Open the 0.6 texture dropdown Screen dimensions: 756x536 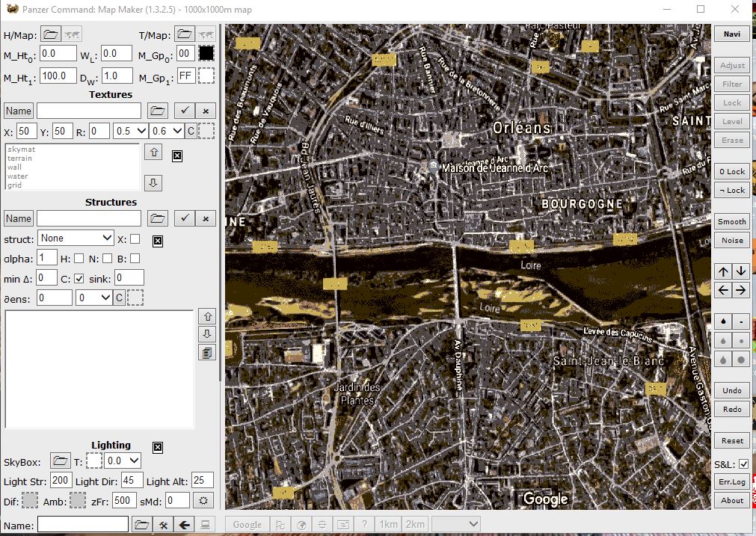tap(166, 131)
